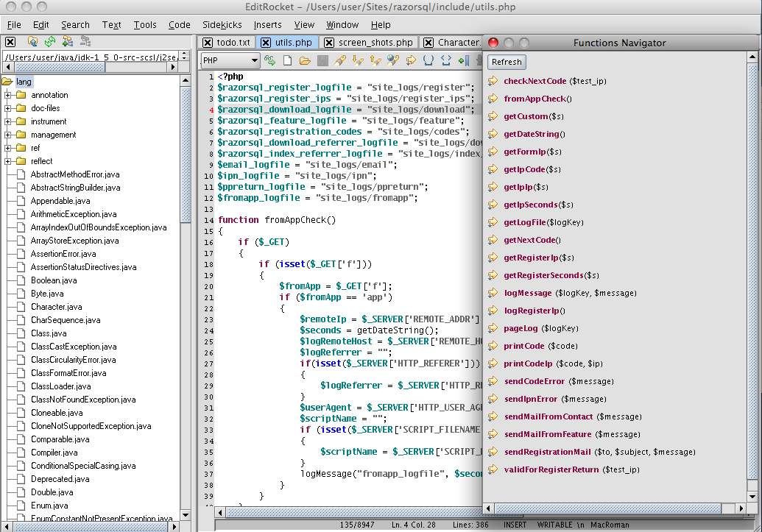This screenshot has width=762, height=532.
Task: Click the yellow right arrow toolbar icon
Action: pos(411,60)
